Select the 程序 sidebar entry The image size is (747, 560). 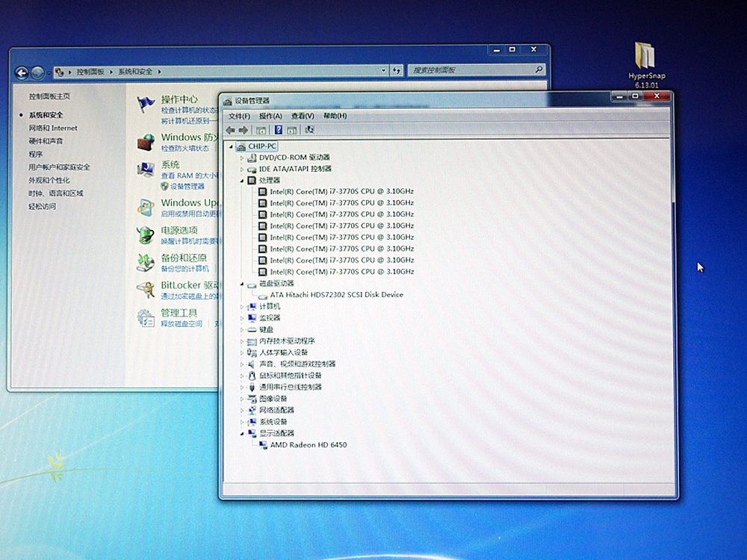[36, 155]
